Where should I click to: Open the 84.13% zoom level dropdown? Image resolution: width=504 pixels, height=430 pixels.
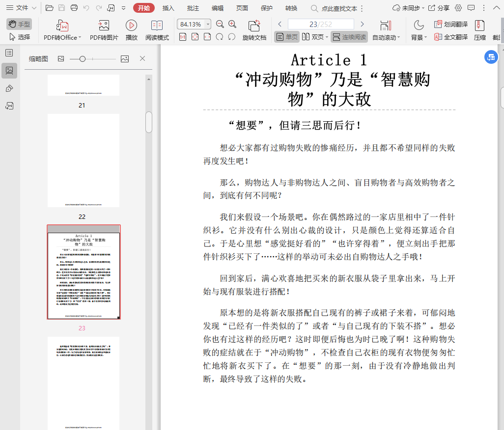point(208,25)
